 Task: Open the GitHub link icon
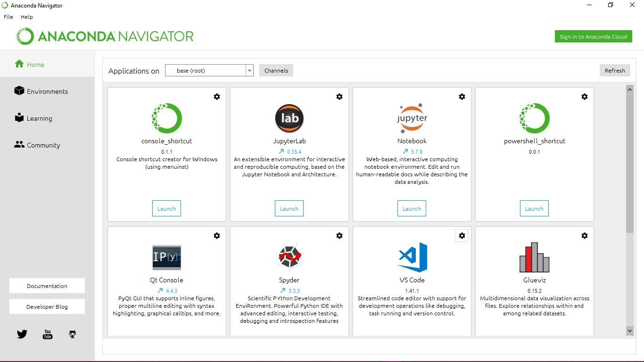(73, 334)
